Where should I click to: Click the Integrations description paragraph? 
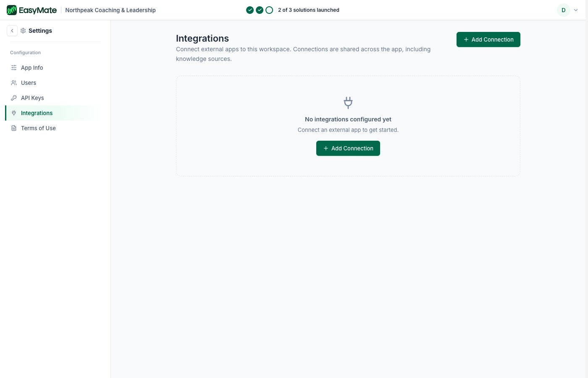[303, 54]
